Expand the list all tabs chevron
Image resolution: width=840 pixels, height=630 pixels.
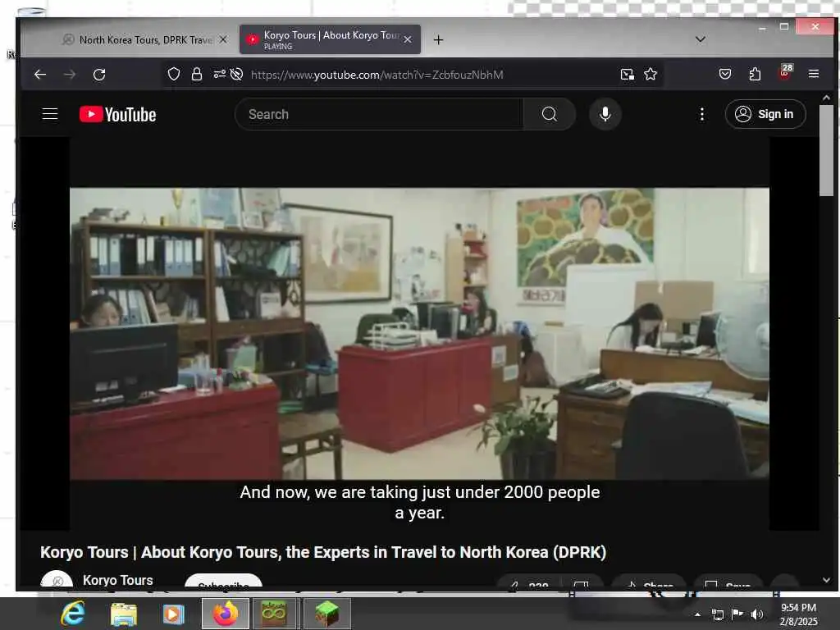point(701,39)
